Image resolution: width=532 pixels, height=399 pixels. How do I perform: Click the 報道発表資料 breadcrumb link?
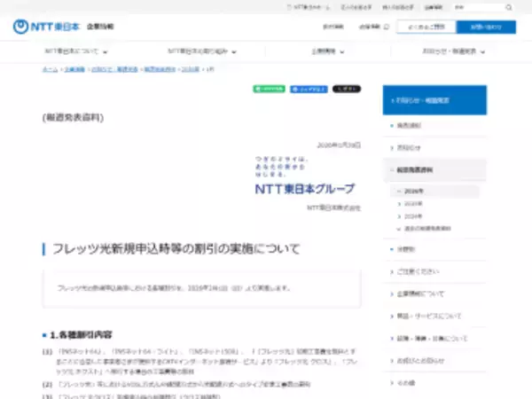click(x=160, y=69)
